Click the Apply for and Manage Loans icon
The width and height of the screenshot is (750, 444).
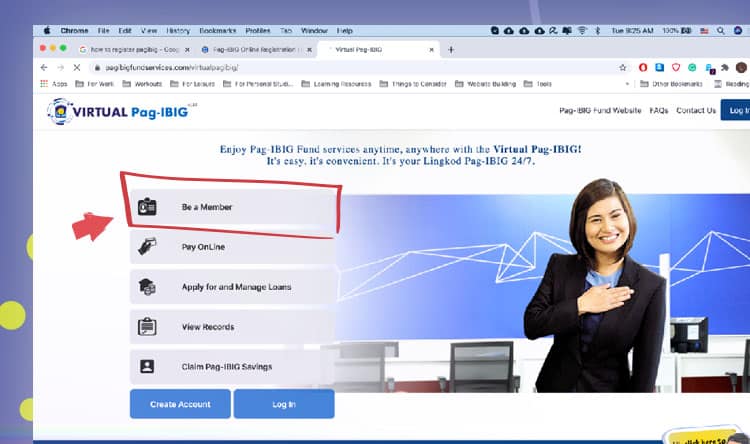point(147,287)
